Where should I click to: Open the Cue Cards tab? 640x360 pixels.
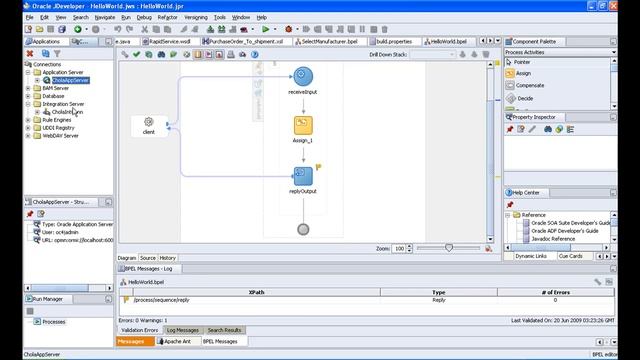571,256
